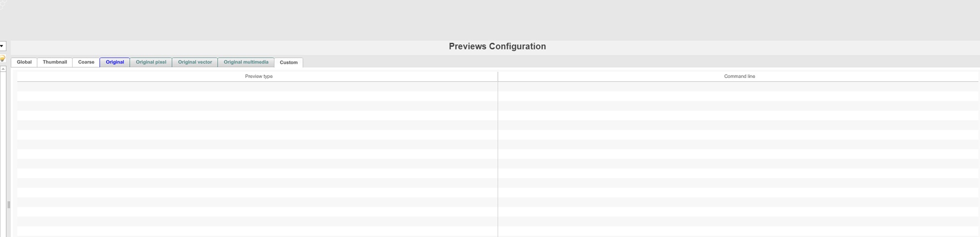This screenshot has height=237, width=980.
Task: Switch to Original vector tab
Action: 195,62
